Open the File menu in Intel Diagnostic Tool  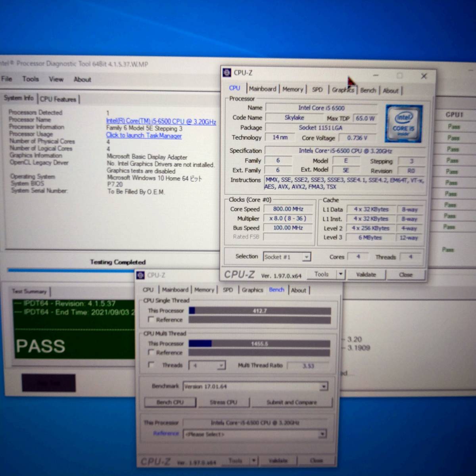[x=7, y=79]
